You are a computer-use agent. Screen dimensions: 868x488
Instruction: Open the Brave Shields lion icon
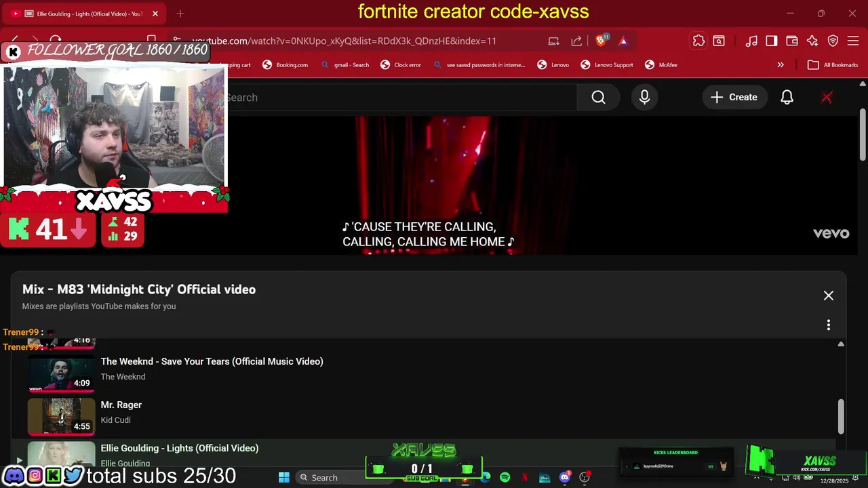point(601,41)
